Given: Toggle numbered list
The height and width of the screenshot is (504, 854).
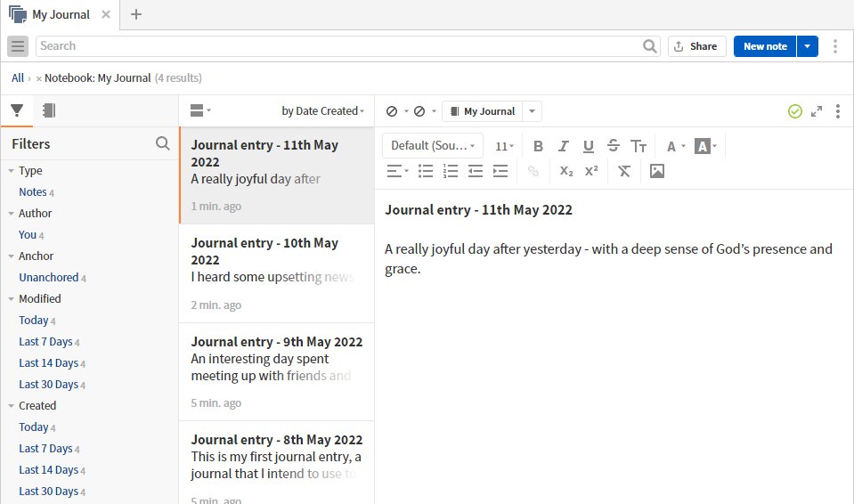Looking at the screenshot, I should 451,171.
